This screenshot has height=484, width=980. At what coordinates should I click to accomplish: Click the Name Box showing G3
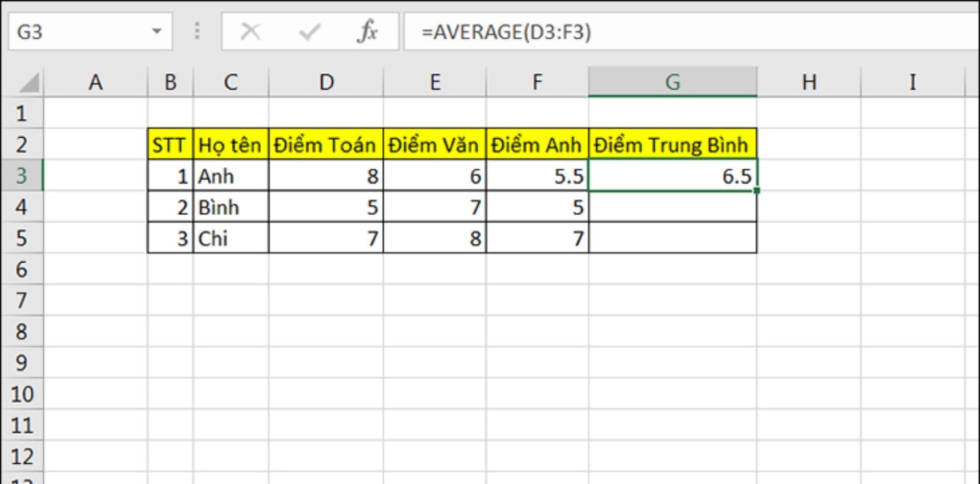[90, 31]
